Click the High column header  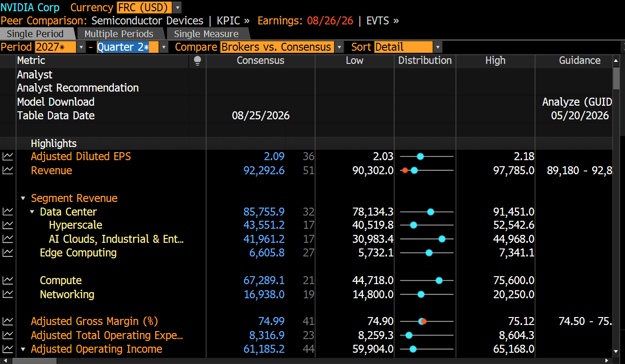pyautogui.click(x=496, y=61)
